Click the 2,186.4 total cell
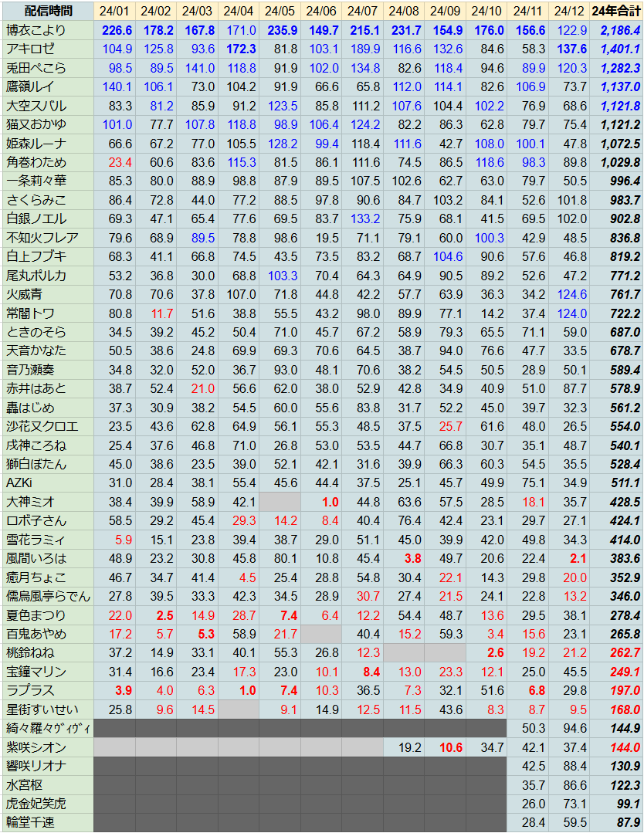Viewport: 644px width, 833px height. tap(616, 30)
